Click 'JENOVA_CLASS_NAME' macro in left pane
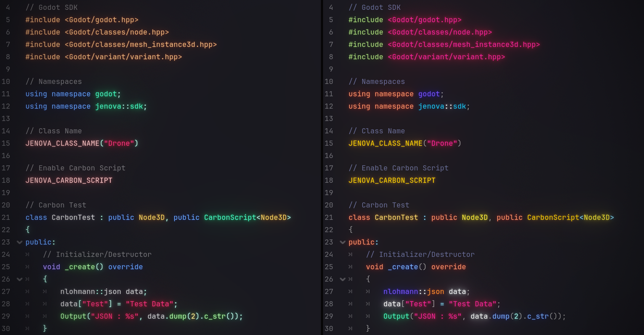The image size is (644, 335). pyautogui.click(x=62, y=144)
